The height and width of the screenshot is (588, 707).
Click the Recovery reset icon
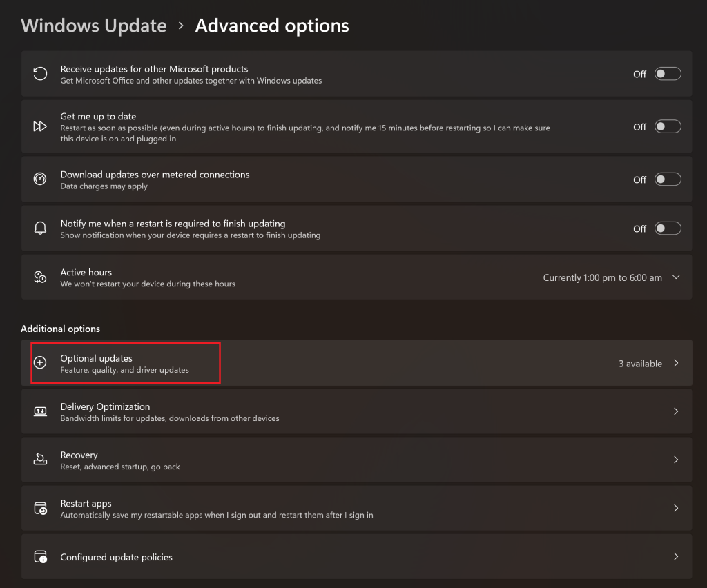[40, 459]
